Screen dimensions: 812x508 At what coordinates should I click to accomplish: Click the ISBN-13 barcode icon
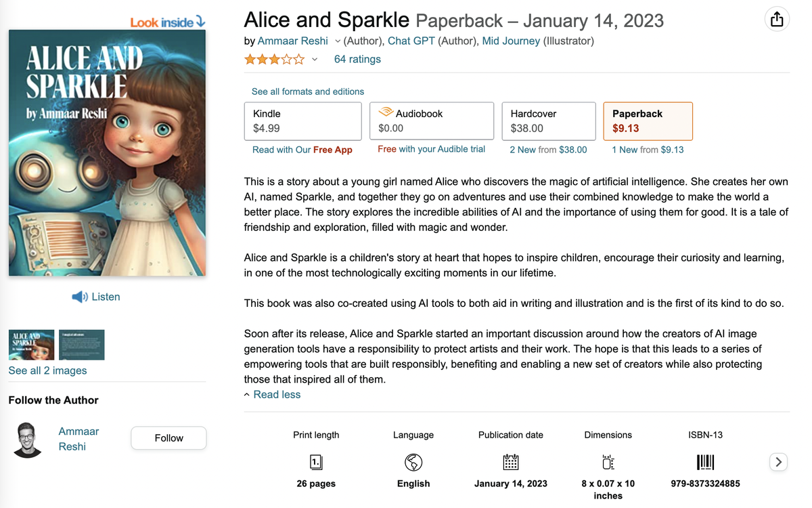coord(705,462)
